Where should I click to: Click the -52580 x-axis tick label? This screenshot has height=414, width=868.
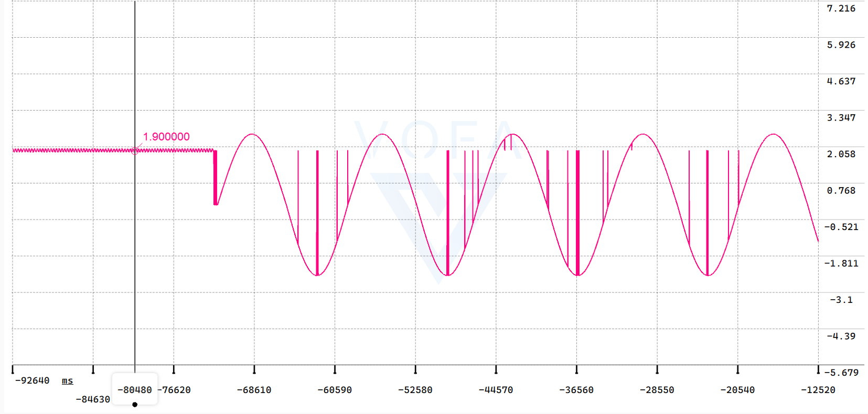415,390
